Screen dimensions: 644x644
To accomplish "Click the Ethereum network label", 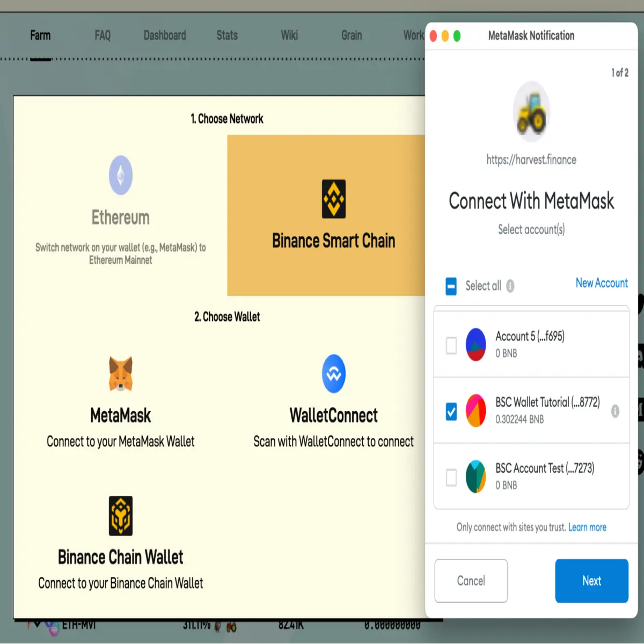I will [121, 217].
